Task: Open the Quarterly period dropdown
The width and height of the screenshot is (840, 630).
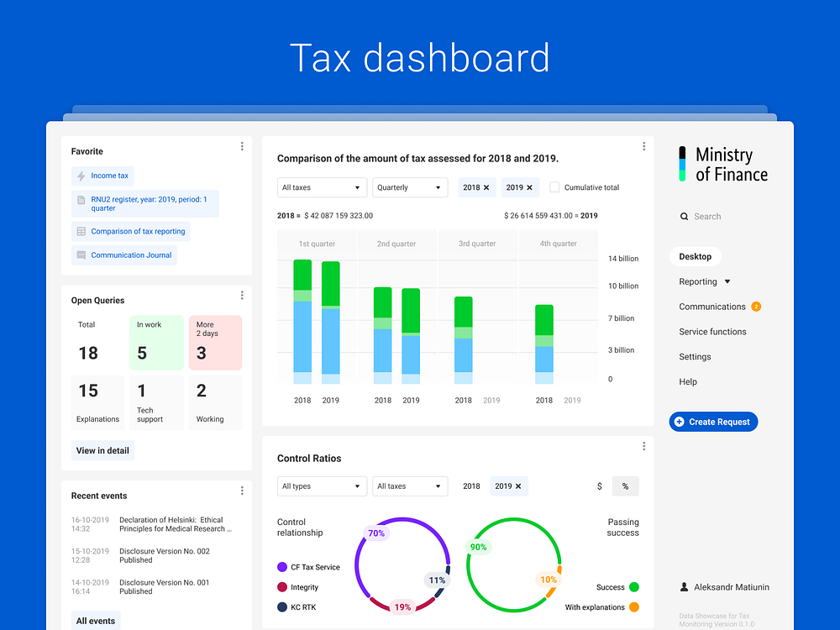Action: tap(410, 187)
